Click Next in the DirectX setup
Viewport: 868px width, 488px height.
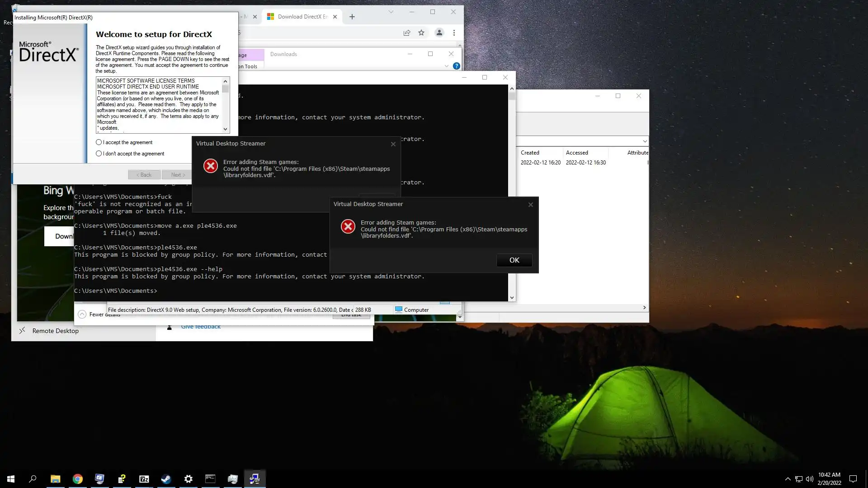click(178, 175)
